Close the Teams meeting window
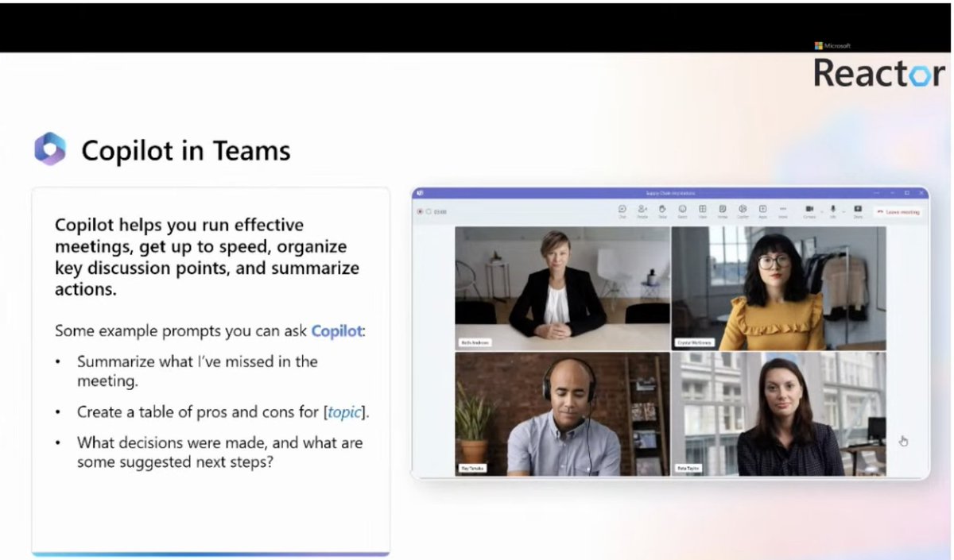The height and width of the screenshot is (560, 954). [x=921, y=192]
